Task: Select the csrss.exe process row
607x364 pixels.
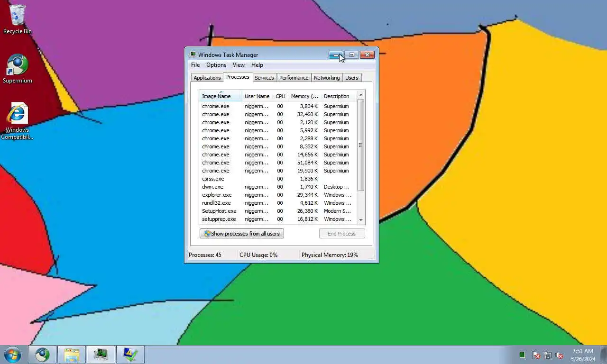Action: point(278,179)
